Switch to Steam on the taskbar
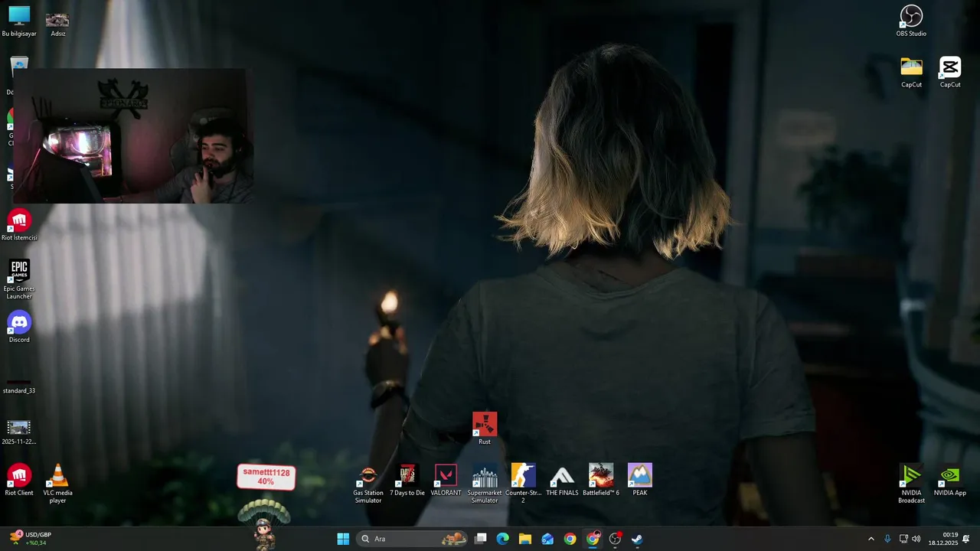The height and width of the screenshot is (551, 980). [x=637, y=539]
